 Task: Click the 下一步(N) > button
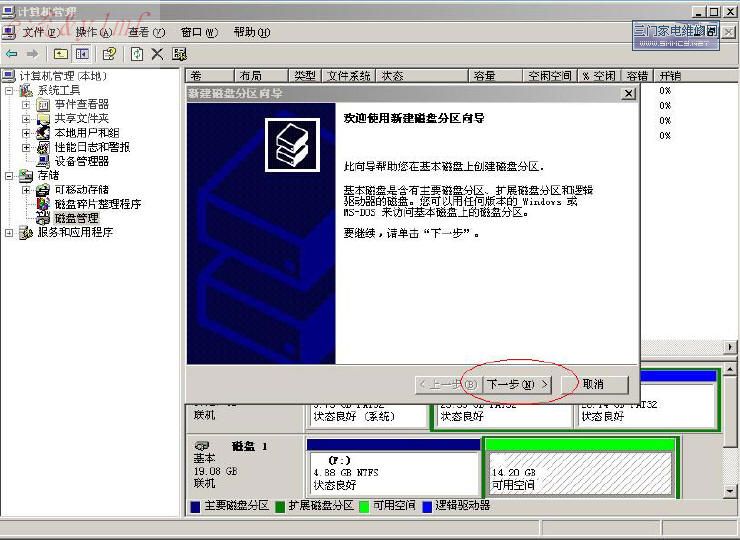[x=517, y=384]
